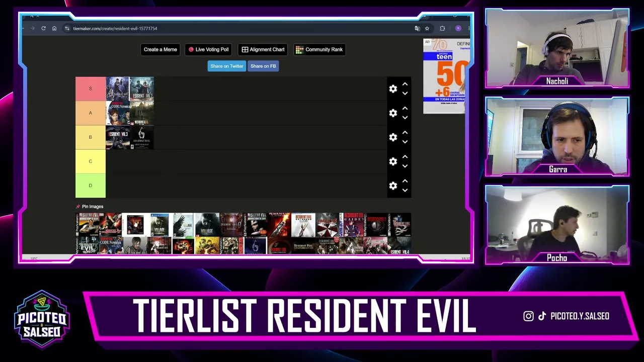Go forward in browser history
Viewport: 644px width, 362px height.
(x=33, y=29)
